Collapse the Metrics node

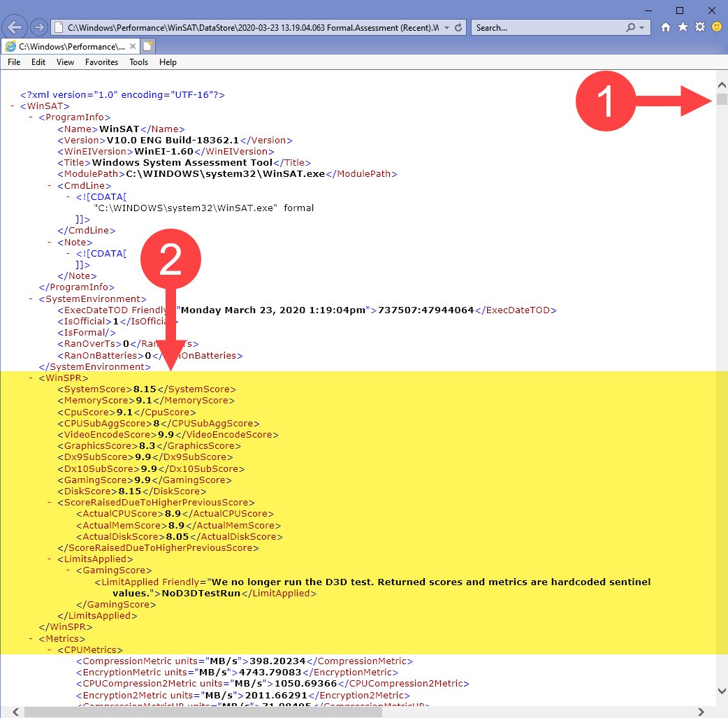(x=31, y=638)
